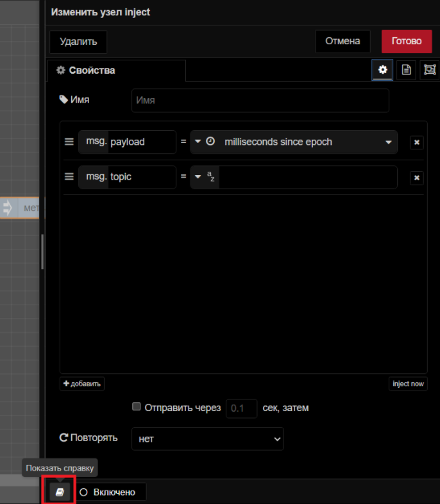This screenshot has height=504, width=440.
Task: Click the 'Отмена' cancel button
Action: click(x=343, y=41)
